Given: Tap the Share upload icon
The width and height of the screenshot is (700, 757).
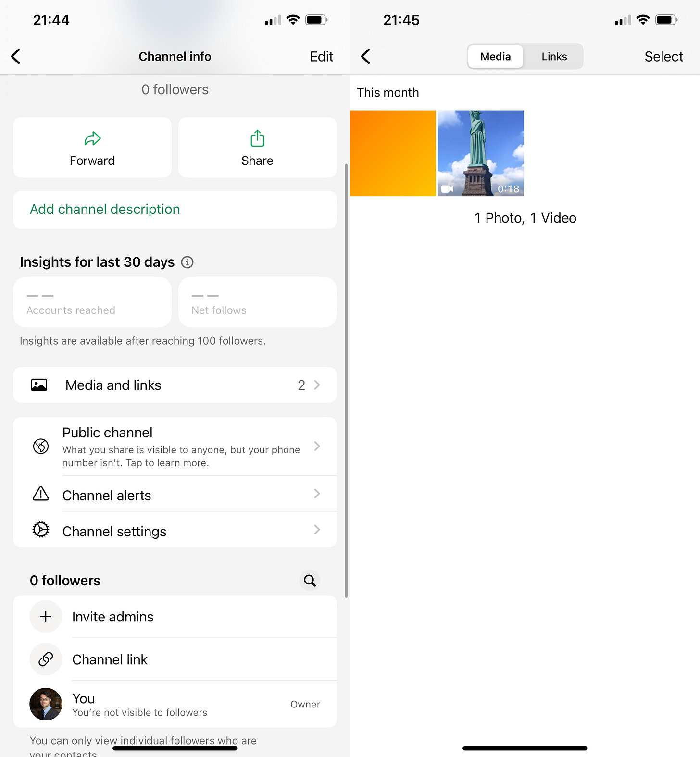Looking at the screenshot, I should pos(257,138).
